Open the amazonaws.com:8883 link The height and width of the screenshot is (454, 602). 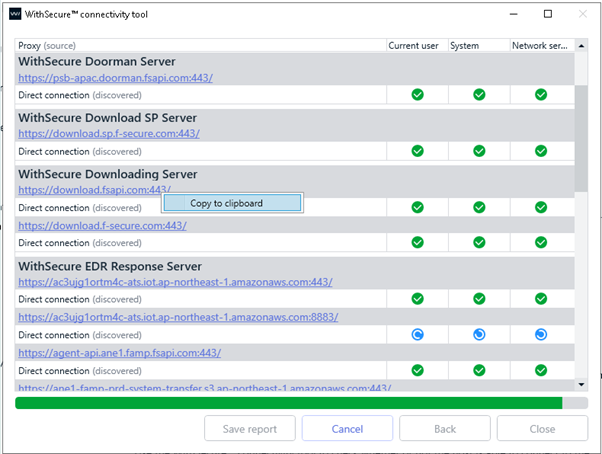[x=178, y=317]
